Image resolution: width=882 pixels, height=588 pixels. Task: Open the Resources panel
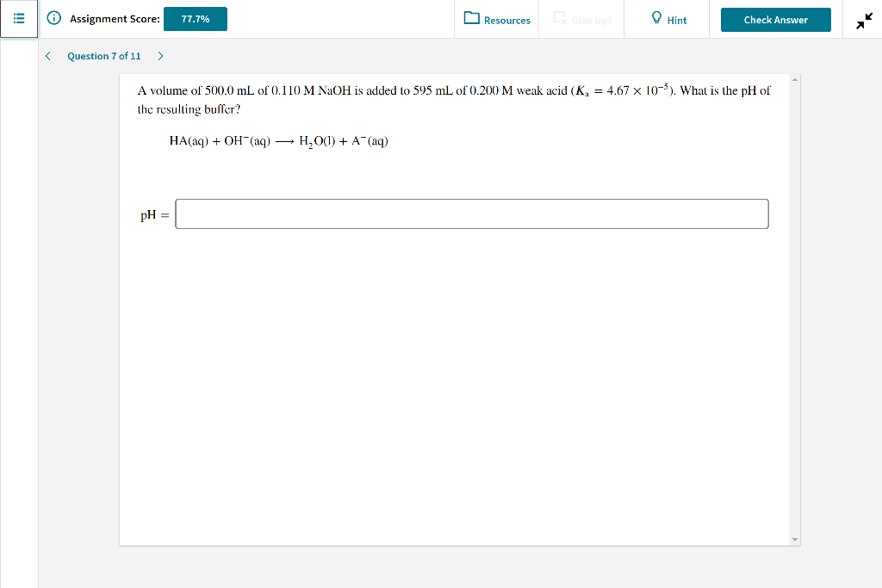(x=497, y=20)
